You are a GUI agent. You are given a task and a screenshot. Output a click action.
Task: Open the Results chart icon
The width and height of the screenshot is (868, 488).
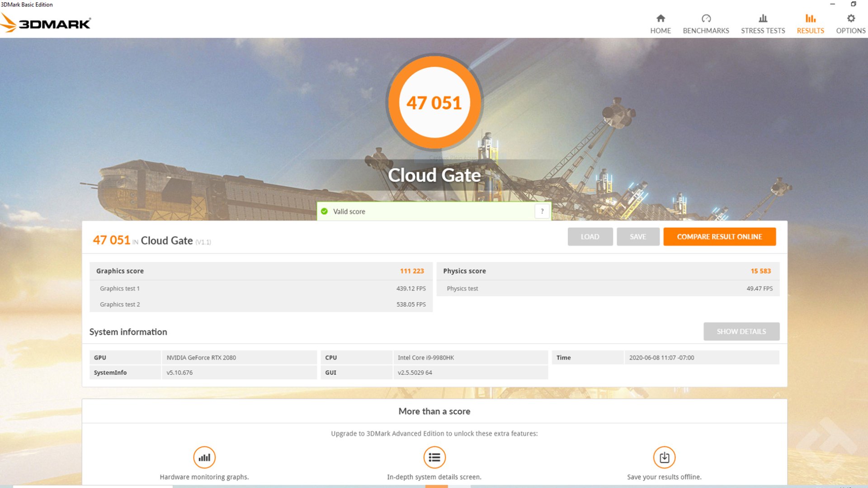pyautogui.click(x=811, y=19)
